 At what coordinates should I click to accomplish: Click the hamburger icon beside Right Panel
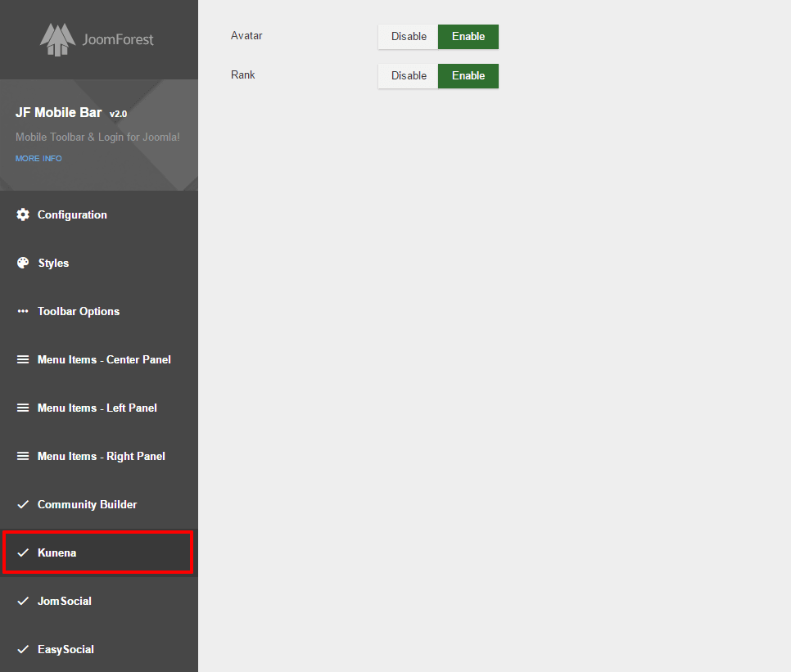tap(23, 456)
